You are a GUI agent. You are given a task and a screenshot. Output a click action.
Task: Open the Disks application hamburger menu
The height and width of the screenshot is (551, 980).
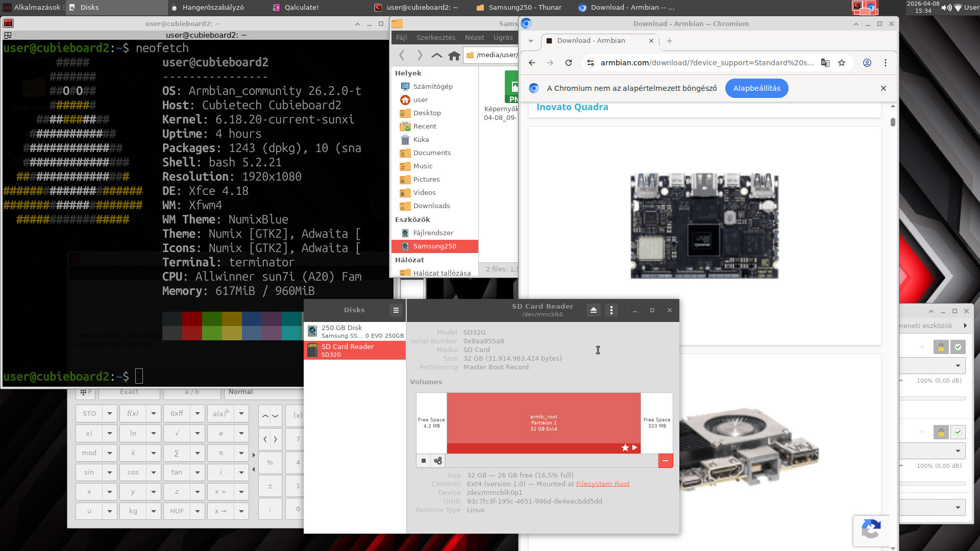tap(396, 310)
